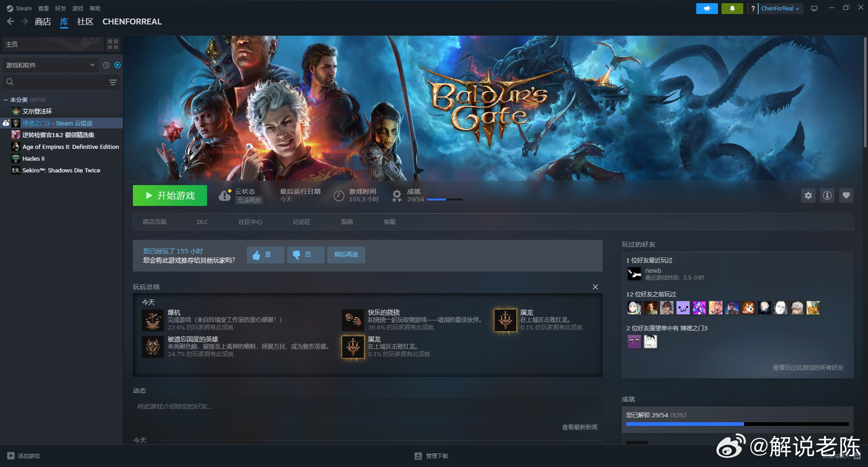Select Age of Empires II: Definitive Edition
This screenshot has width=868, height=467.
pyautogui.click(x=71, y=147)
